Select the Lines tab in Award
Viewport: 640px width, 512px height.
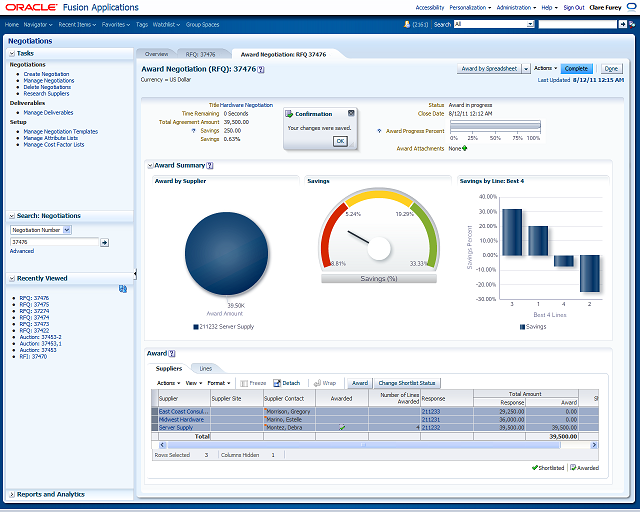pos(206,369)
